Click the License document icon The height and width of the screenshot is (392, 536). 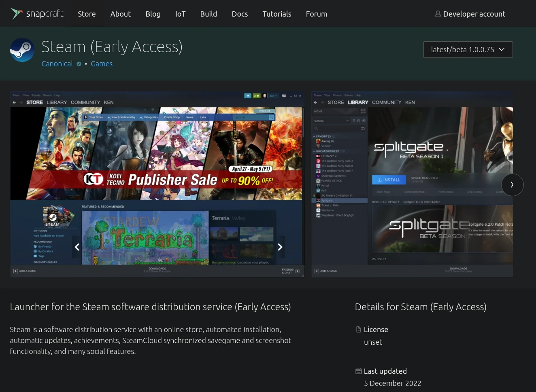358,329
